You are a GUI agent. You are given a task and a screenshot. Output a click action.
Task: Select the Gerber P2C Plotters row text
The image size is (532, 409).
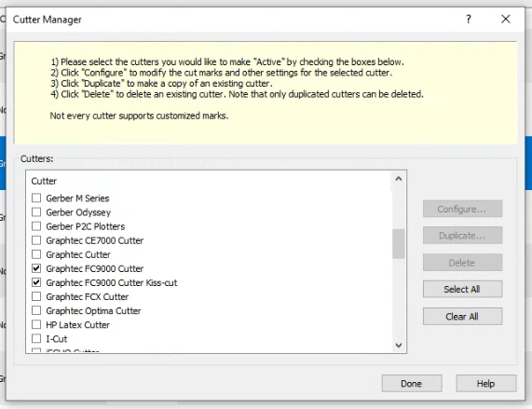click(86, 226)
